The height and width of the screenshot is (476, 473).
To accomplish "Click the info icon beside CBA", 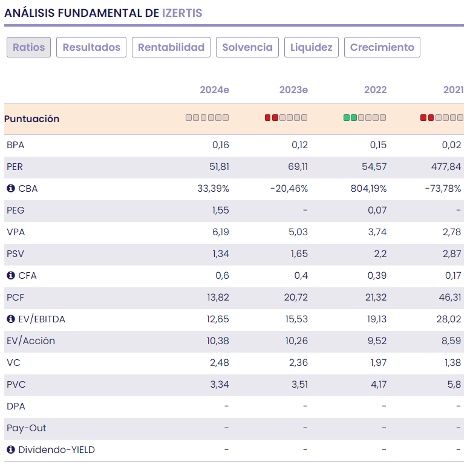I will pyautogui.click(x=10, y=189).
